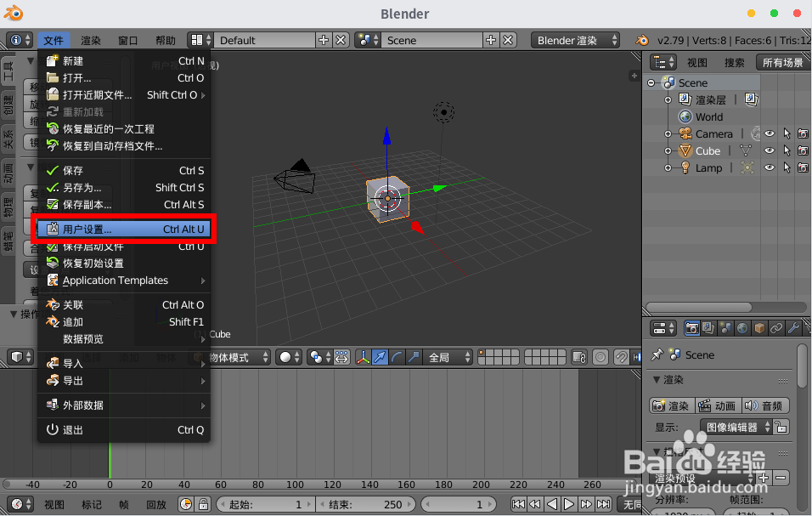This screenshot has width=812, height=516.
Task: Open display 图像编辑器 dropdown
Action: coord(736,427)
